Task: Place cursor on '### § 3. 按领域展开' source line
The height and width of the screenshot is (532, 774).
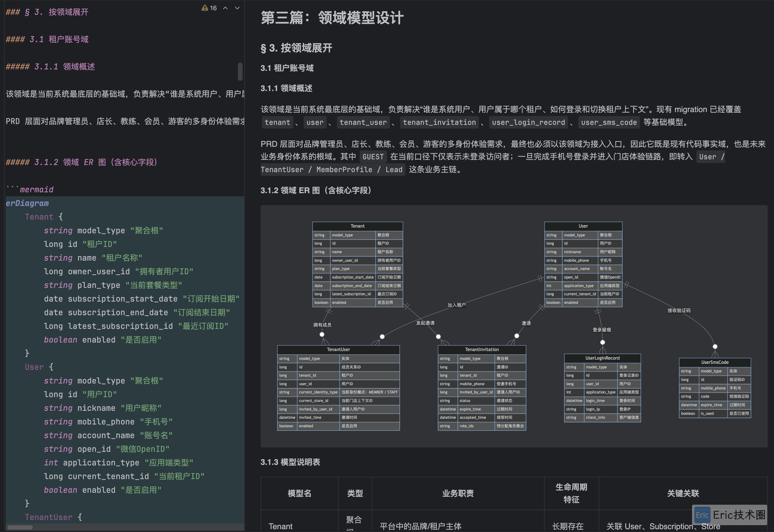Action: pyautogui.click(x=47, y=12)
